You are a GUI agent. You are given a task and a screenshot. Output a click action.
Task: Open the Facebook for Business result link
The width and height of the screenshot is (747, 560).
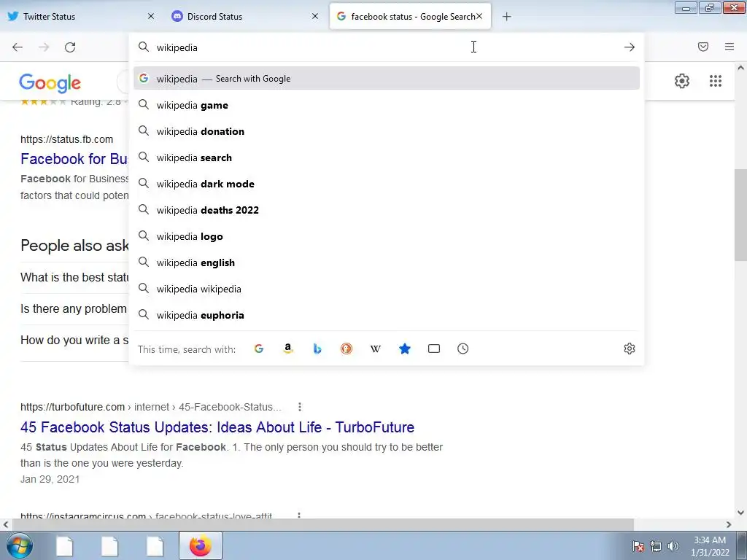tap(74, 158)
